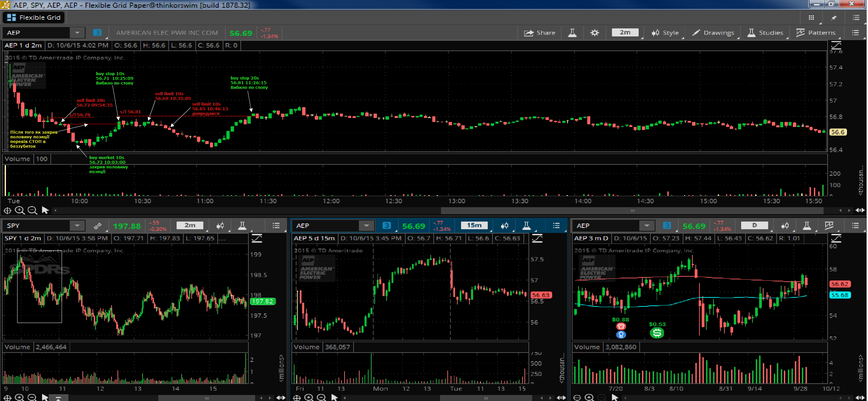Expand the SPY symbol dropdown
The image size is (868, 401).
[x=77, y=226]
